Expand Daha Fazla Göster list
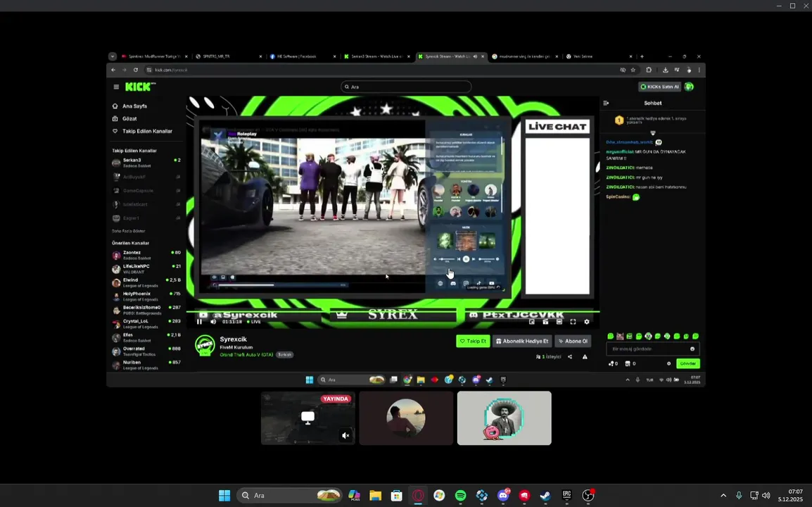Viewport: 812px width, 507px height. (129, 231)
